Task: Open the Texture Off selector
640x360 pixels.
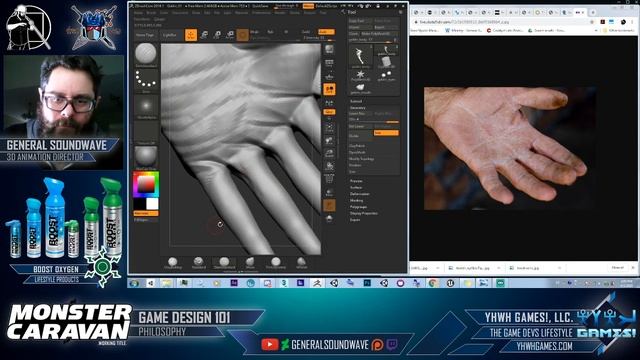Action: coord(146,132)
